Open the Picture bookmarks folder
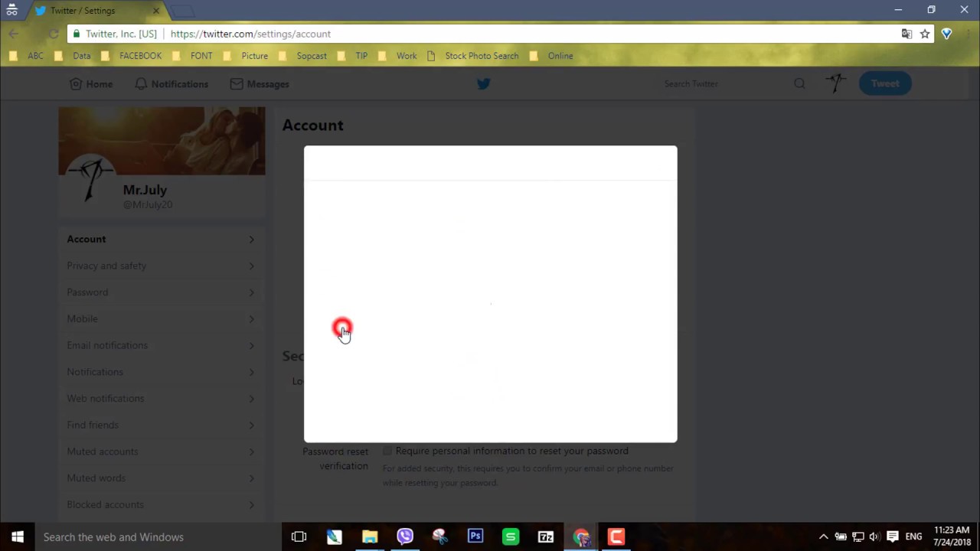This screenshot has height=551, width=980. point(245,56)
